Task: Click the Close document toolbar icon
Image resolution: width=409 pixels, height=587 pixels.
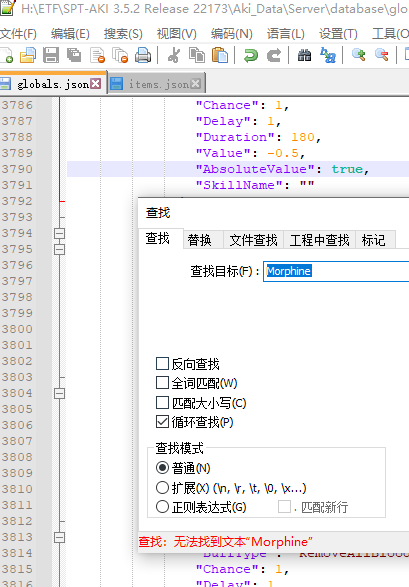Action: (97, 55)
